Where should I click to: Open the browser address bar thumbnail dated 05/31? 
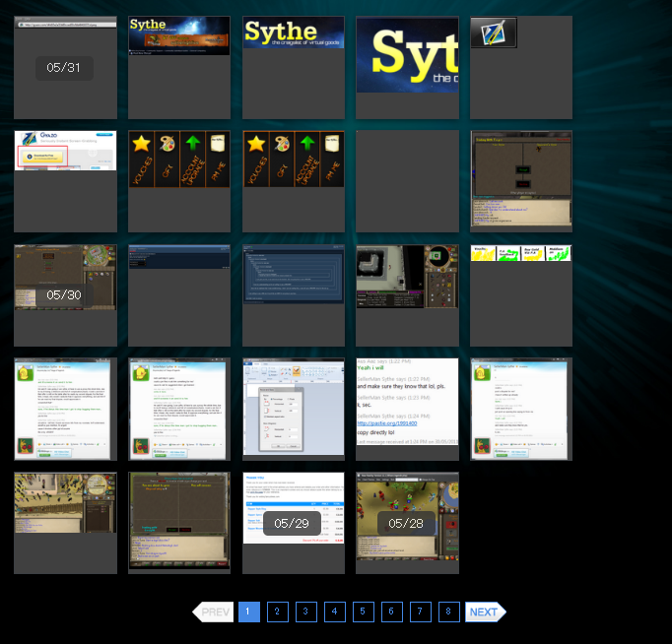(65, 67)
